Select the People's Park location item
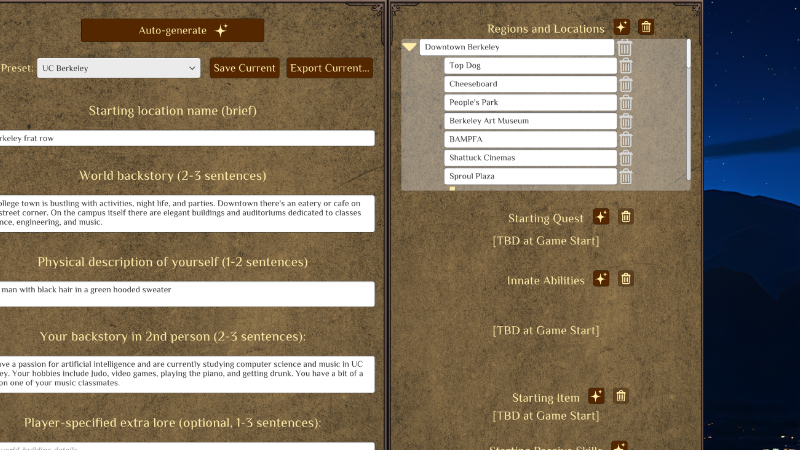Viewport: 800px width, 450px height. (x=530, y=102)
